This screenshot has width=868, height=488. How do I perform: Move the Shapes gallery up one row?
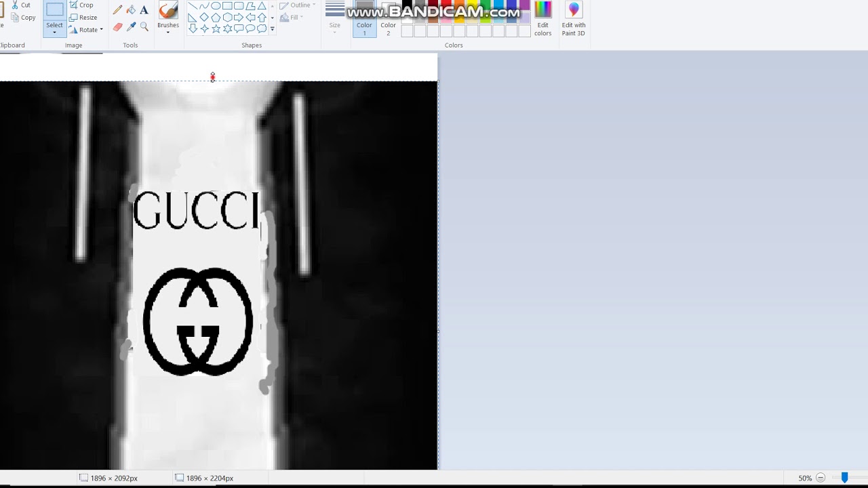pyautogui.click(x=273, y=6)
